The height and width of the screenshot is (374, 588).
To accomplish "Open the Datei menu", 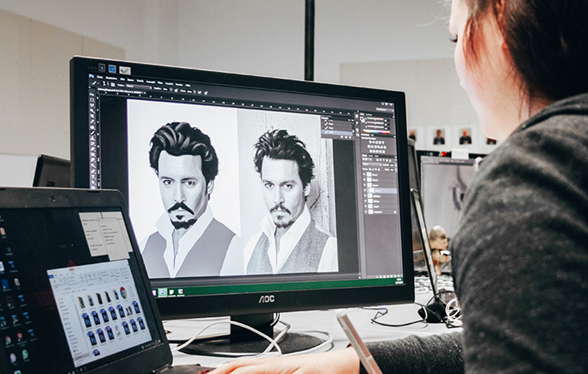I will pos(100,77).
